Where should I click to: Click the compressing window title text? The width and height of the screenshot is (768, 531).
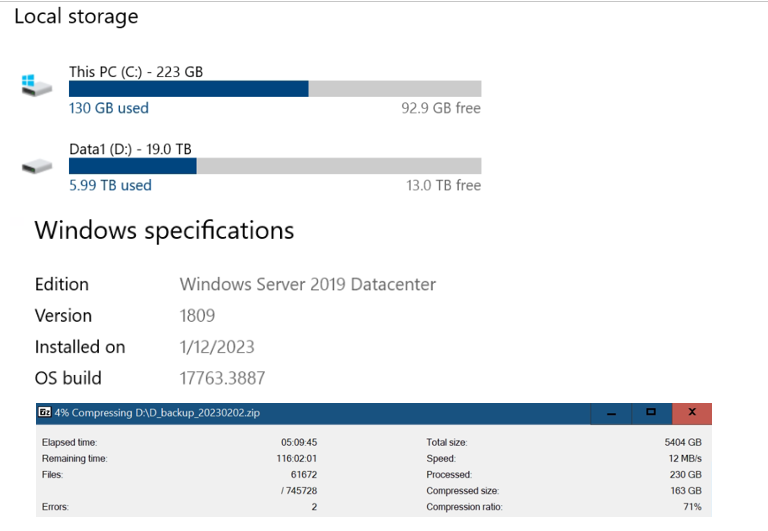tap(164, 412)
